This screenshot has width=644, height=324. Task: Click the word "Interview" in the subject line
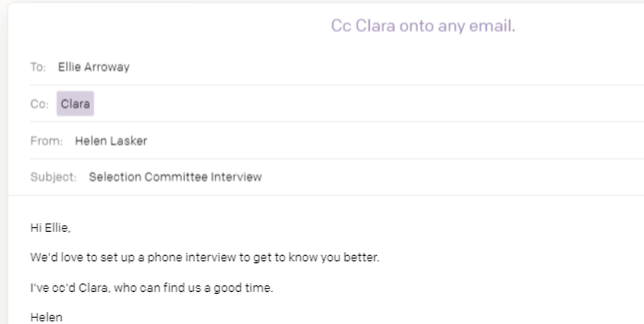(x=238, y=177)
